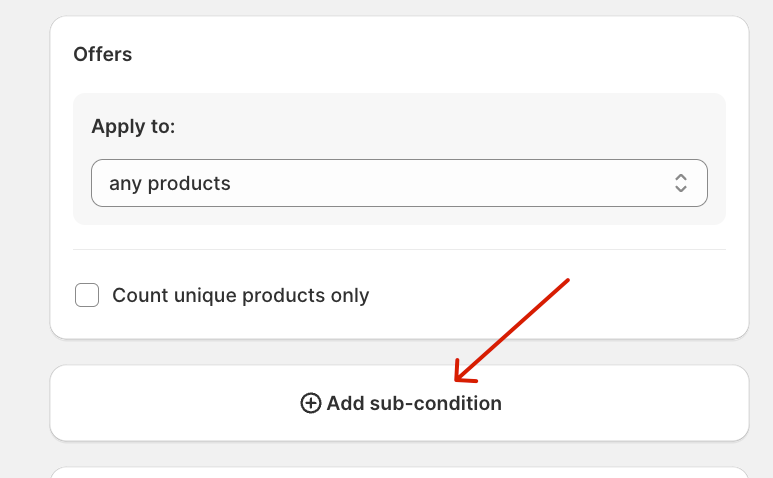Toggle via the "Count unique products only" label
Viewport: 773px width, 478px height.
coord(241,296)
